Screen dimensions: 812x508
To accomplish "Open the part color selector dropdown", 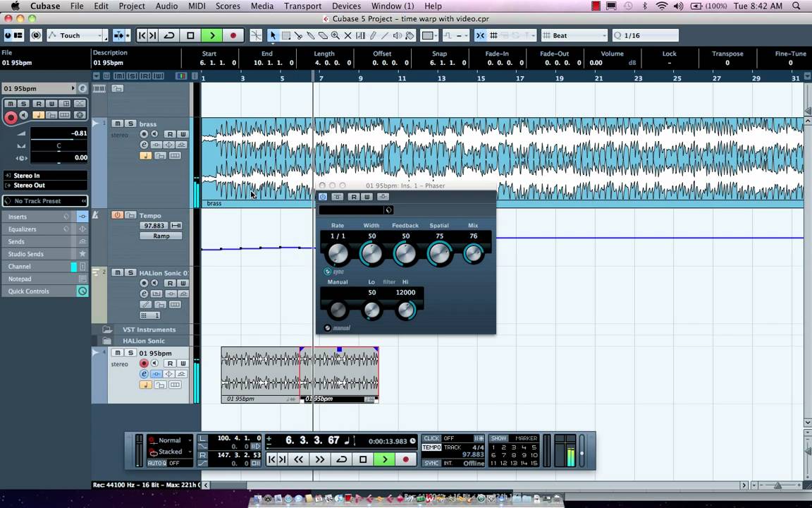I will pyautogui.click(x=429, y=35).
